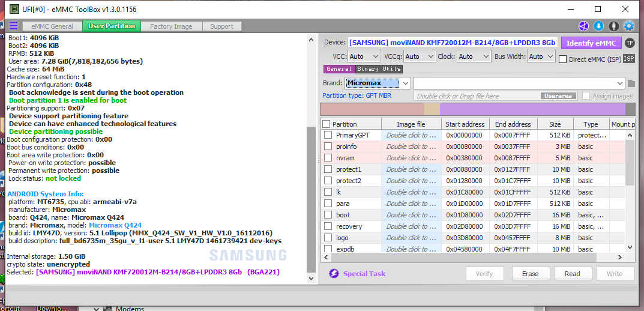
Task: Click the Type column header
Action: 591,124
